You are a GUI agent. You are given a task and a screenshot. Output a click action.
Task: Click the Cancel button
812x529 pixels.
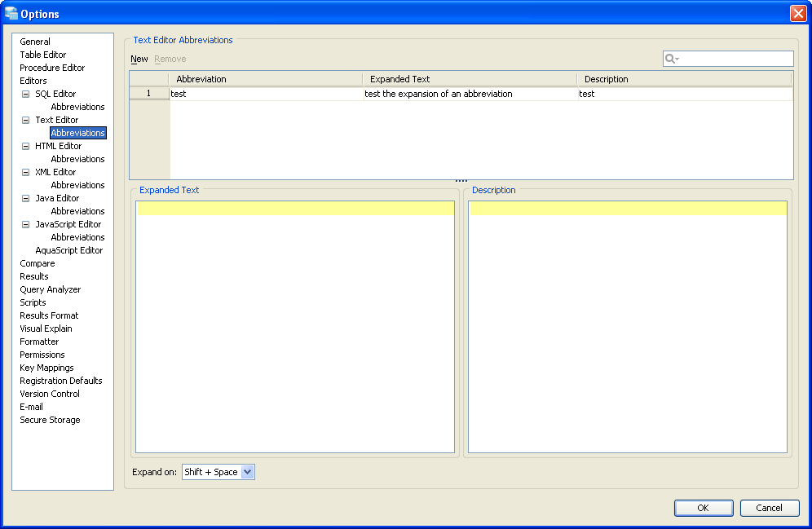pos(769,508)
